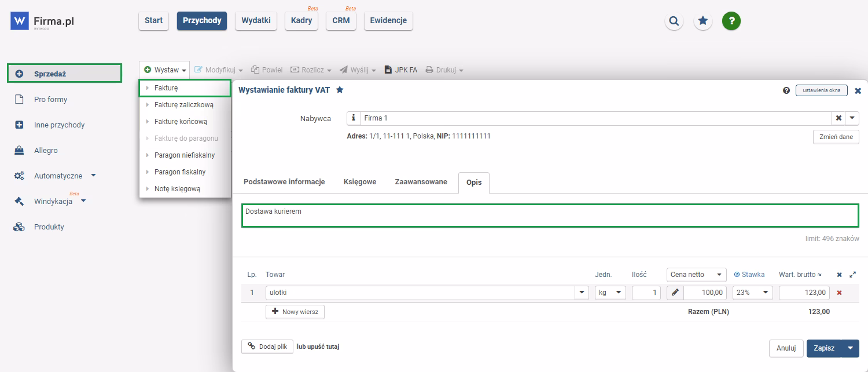
Task: Expand the Zapisz split-button arrow
Action: [x=850, y=348]
